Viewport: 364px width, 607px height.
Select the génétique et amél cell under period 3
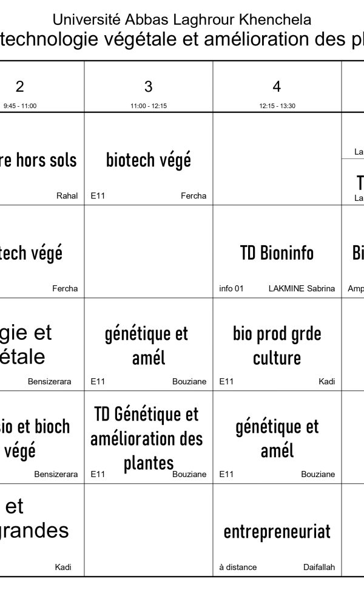[149, 345]
